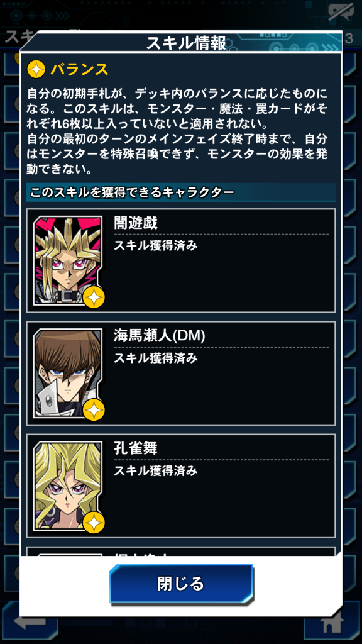
Task: Tap the バランス skill star icon
Action: coord(36,69)
